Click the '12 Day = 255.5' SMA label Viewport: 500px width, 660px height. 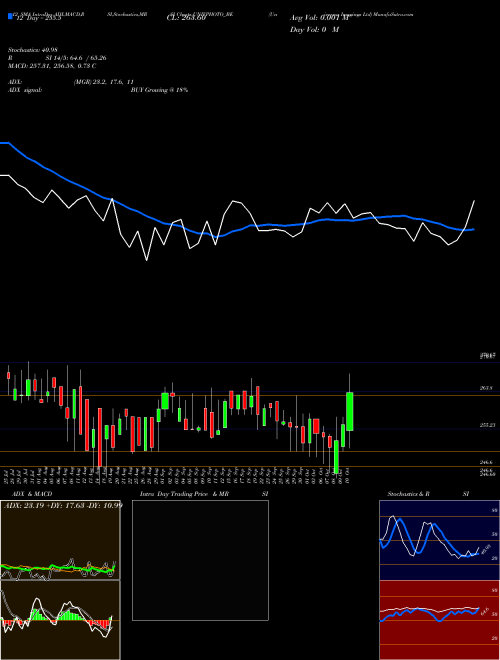tap(37, 18)
